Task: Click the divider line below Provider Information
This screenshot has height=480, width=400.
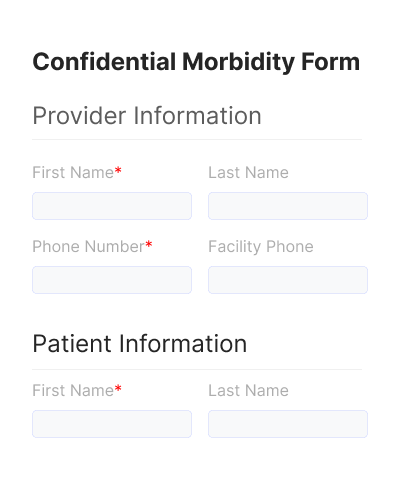Action: pyautogui.click(x=197, y=139)
